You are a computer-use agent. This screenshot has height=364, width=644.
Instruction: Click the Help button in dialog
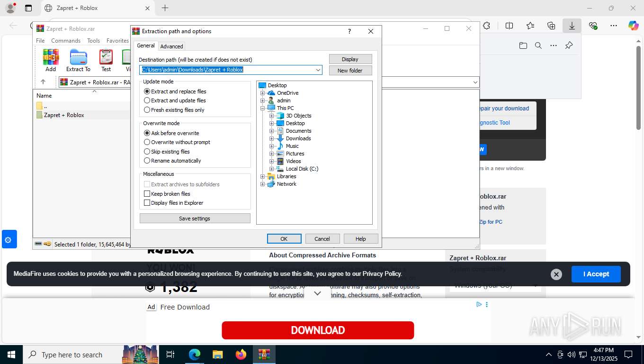(x=361, y=239)
